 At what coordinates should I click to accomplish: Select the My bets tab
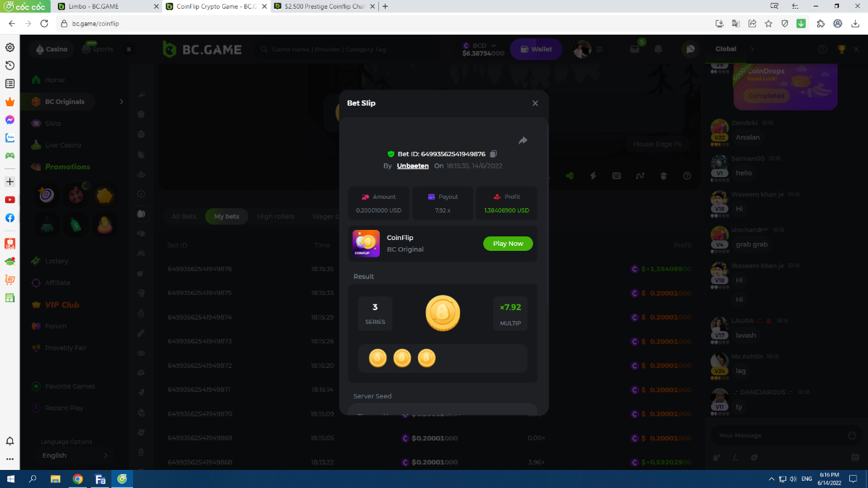coord(226,216)
